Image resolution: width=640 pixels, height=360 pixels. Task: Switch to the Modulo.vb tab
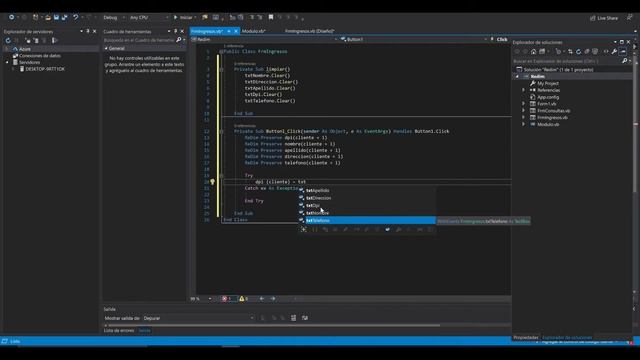coord(253,31)
